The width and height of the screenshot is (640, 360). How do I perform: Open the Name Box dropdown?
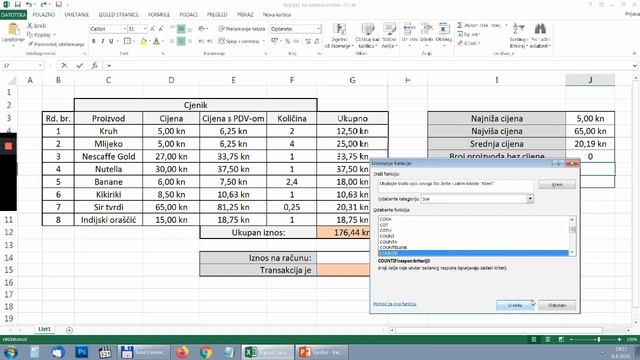[40, 65]
